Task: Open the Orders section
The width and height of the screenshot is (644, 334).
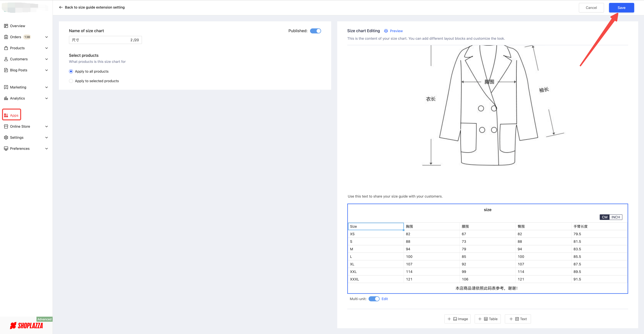Action: (x=15, y=37)
